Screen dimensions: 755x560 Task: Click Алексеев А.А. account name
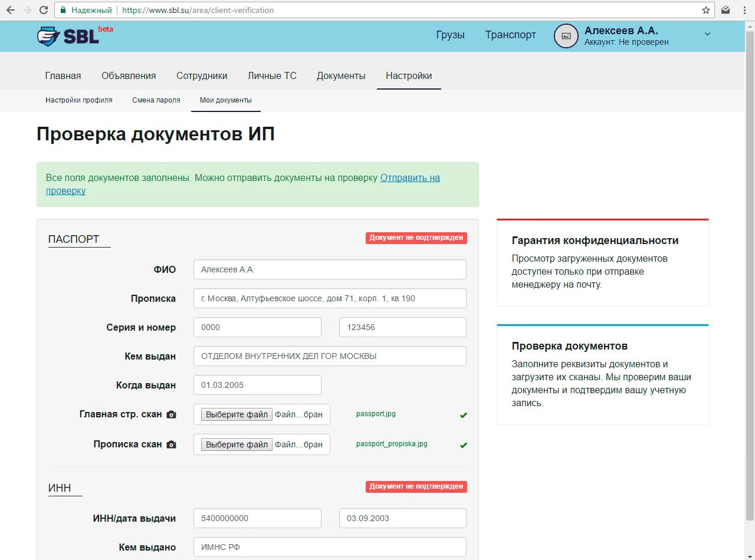pos(621,31)
